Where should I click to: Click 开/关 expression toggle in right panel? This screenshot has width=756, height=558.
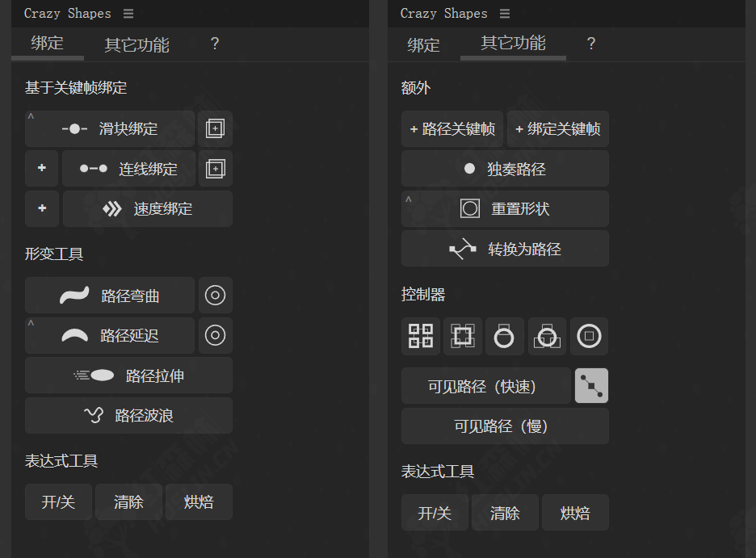click(x=435, y=513)
